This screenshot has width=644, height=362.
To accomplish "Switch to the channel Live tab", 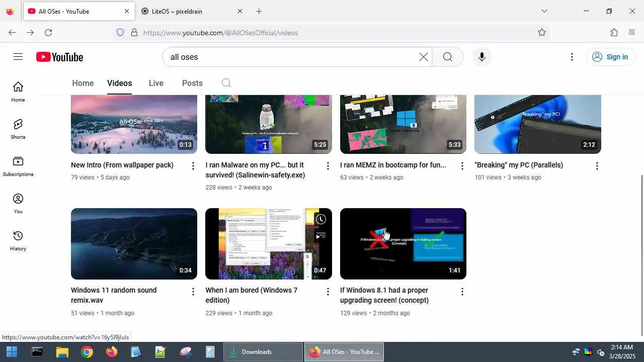I will coord(156,83).
